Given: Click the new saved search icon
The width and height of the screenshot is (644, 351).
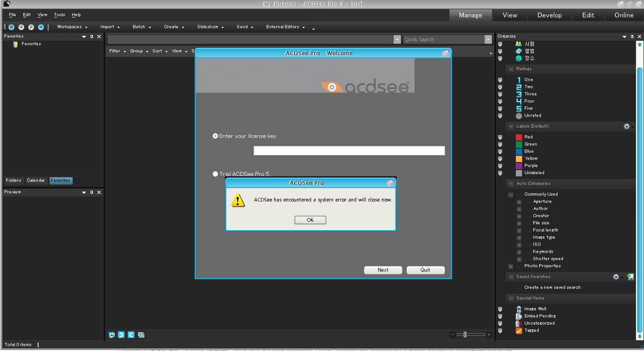Looking at the screenshot, I should [x=630, y=277].
